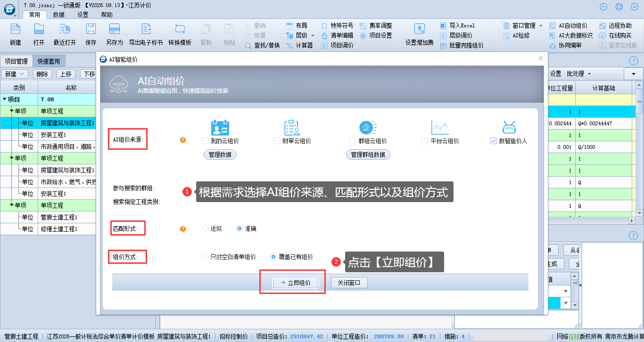Image resolution: width=644 pixels, height=342 pixels.
Task: Open 项目设置 gear tool
Action: [376, 35]
